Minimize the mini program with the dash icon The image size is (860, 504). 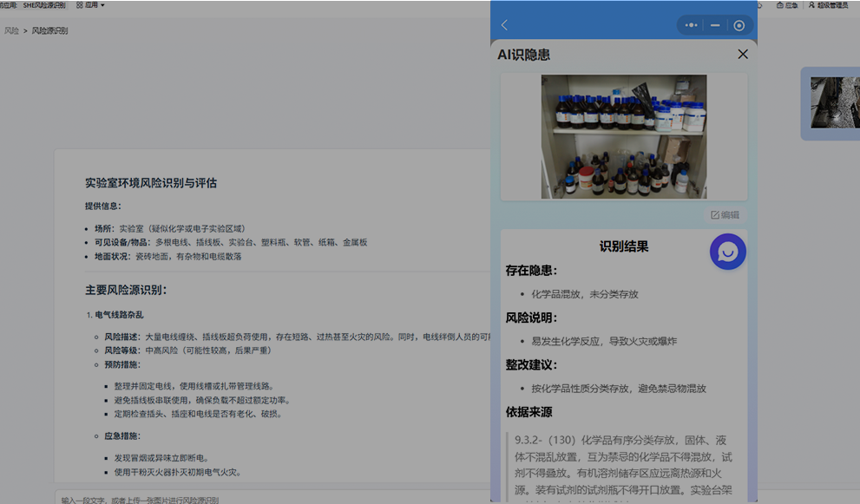coord(715,25)
